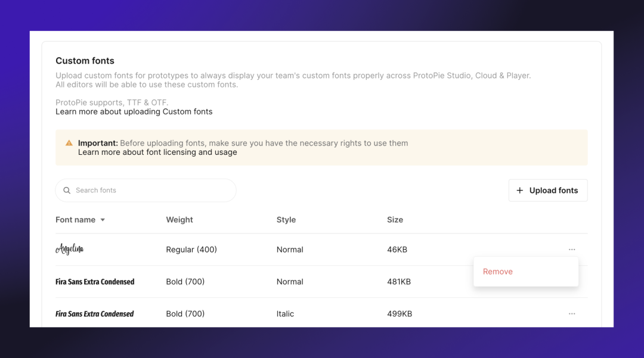Click the Font name column header

(x=75, y=220)
